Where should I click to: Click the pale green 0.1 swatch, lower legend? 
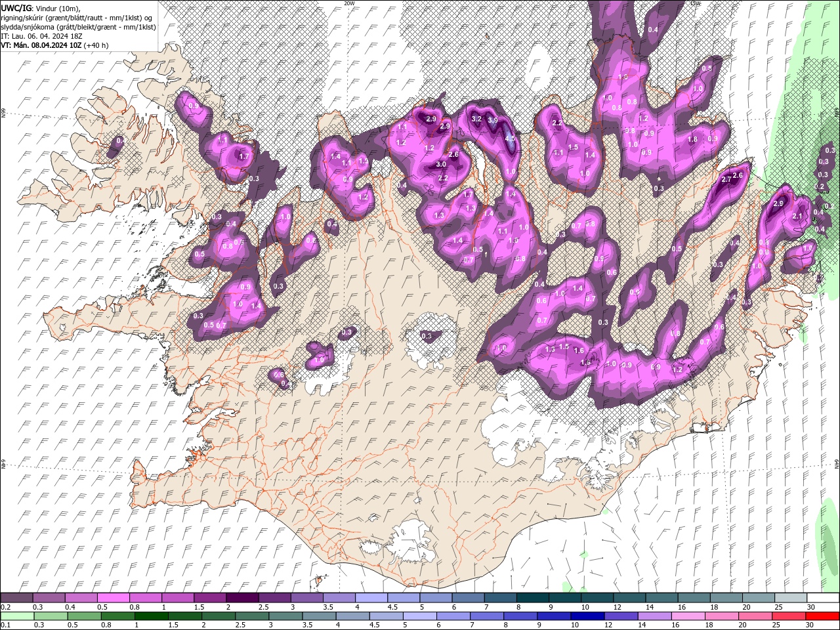click(x=17, y=616)
